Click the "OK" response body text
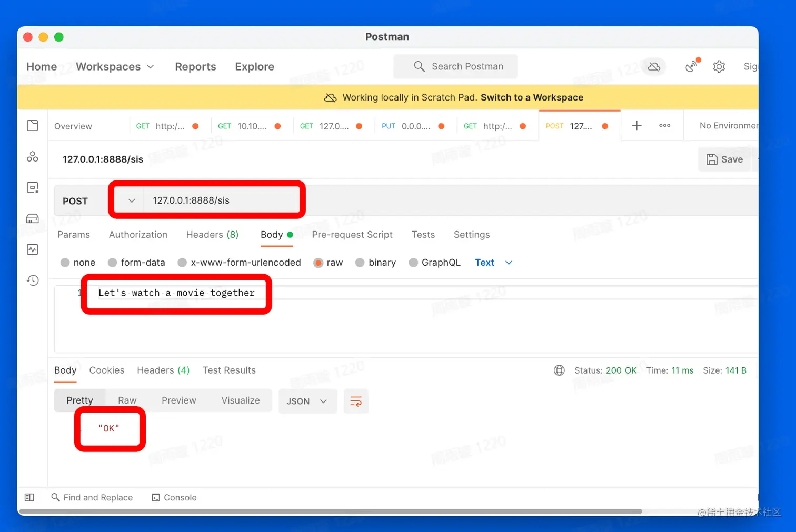This screenshot has width=796, height=532. (x=109, y=428)
